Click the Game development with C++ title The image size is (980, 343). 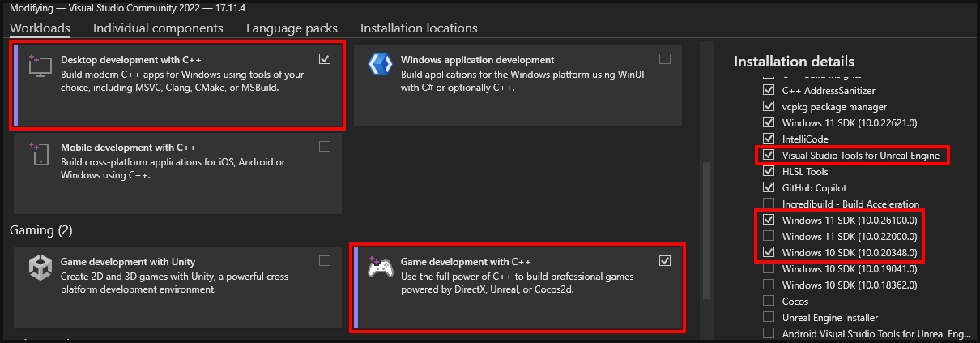pyautogui.click(x=466, y=262)
